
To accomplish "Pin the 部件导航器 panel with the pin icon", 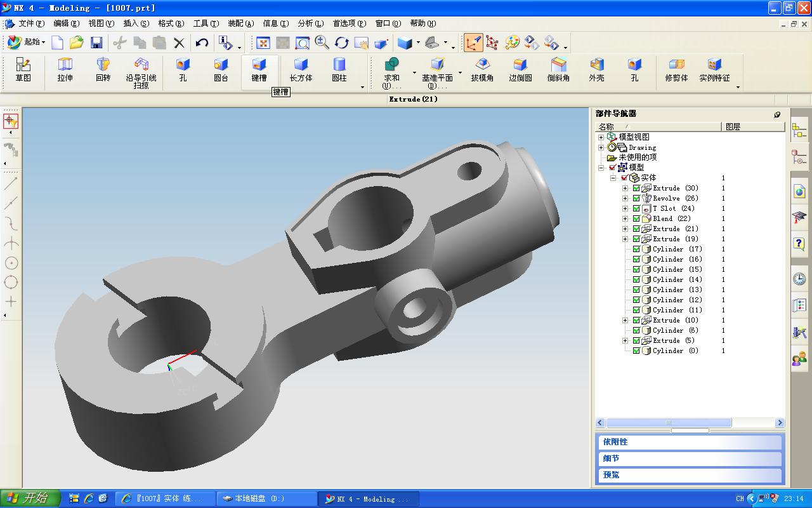I will tap(777, 114).
